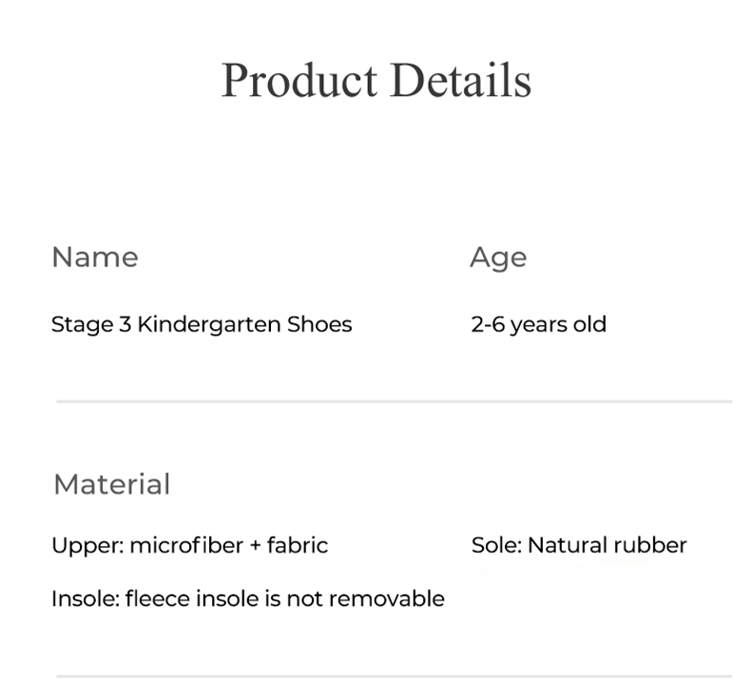Image resolution: width=751 pixels, height=700 pixels.
Task: Click the word Details in the heading
Action: click(x=460, y=80)
